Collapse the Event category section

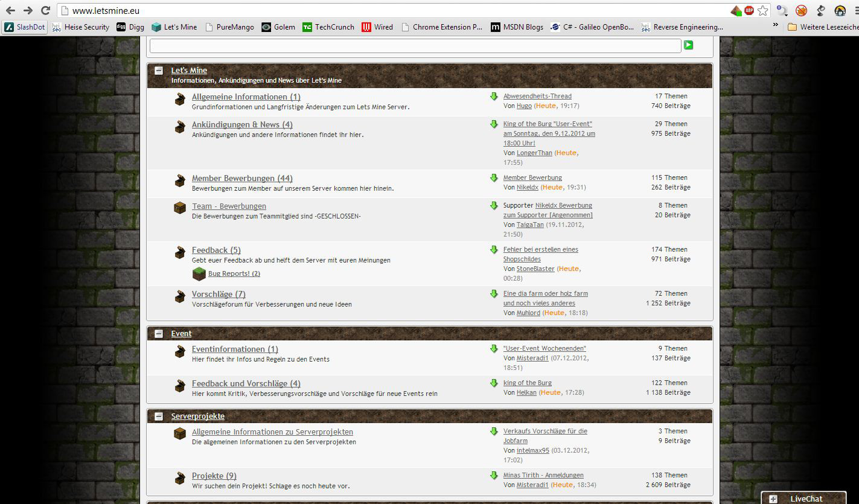(x=159, y=334)
